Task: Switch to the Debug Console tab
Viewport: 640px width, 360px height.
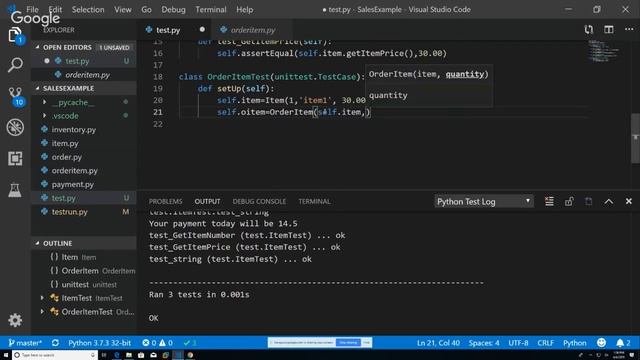Action: (259, 201)
